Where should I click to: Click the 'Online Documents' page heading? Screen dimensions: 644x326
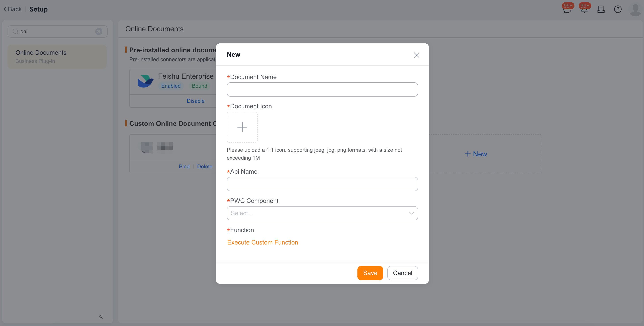tap(154, 29)
